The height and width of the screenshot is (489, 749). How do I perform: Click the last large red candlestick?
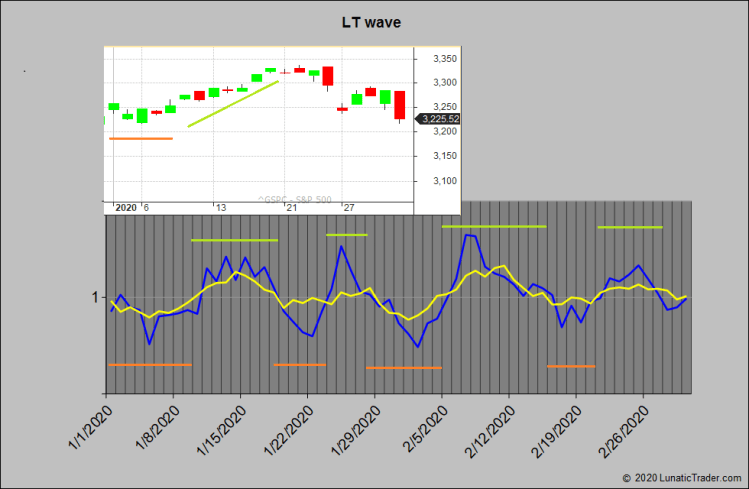pos(399,105)
